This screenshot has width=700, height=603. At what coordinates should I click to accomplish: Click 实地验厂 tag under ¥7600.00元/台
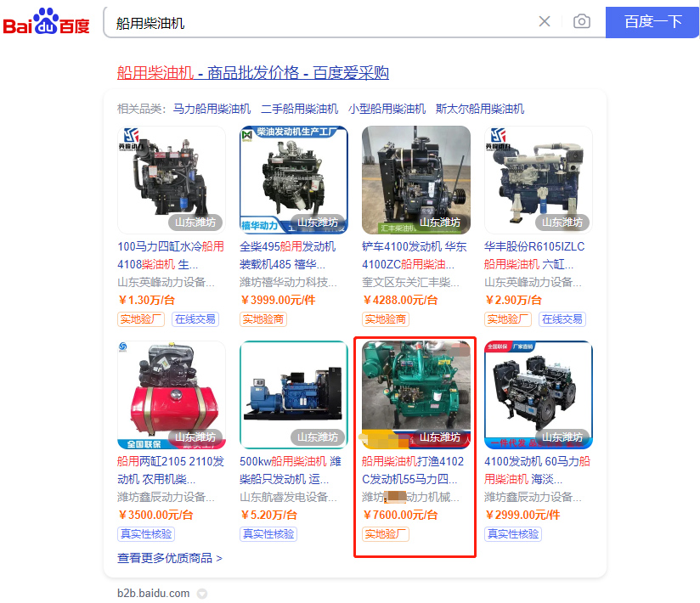(386, 534)
